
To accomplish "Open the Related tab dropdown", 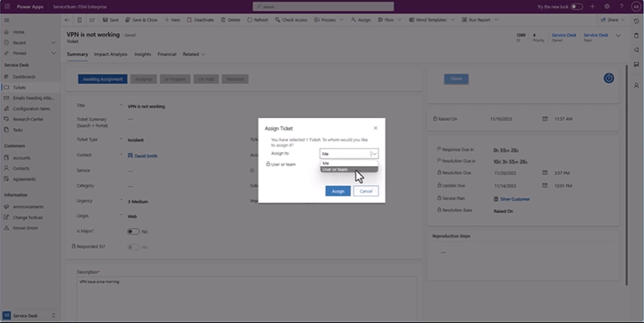I will pos(194,55).
